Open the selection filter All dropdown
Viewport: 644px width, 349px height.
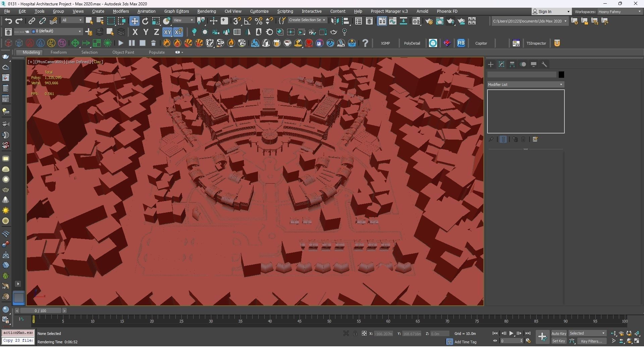(x=72, y=20)
